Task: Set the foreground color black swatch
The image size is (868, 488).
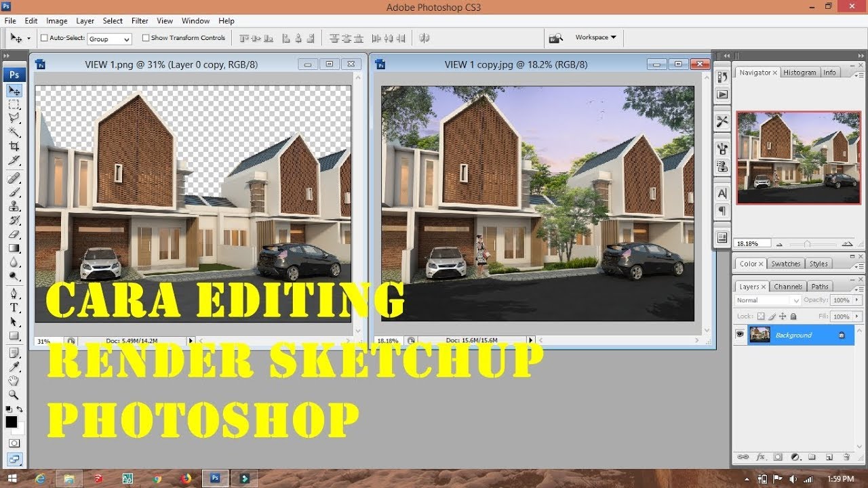Action: pyautogui.click(x=11, y=422)
